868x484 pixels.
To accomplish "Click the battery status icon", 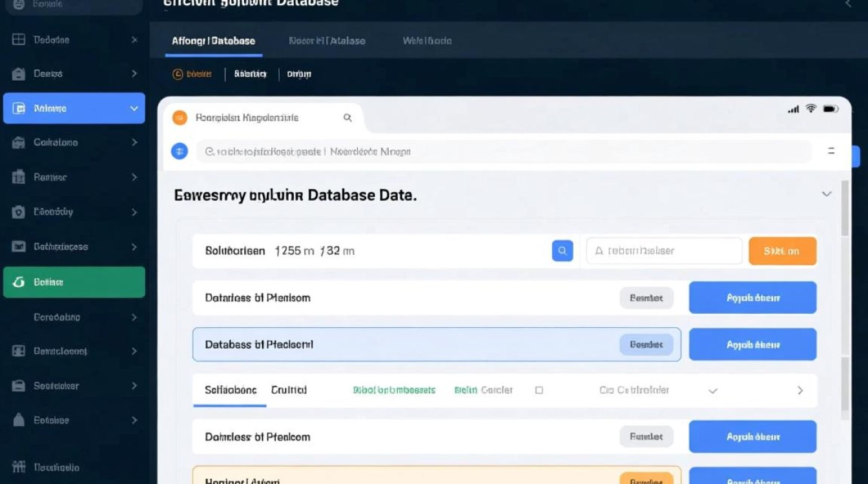I will pyautogui.click(x=831, y=108).
